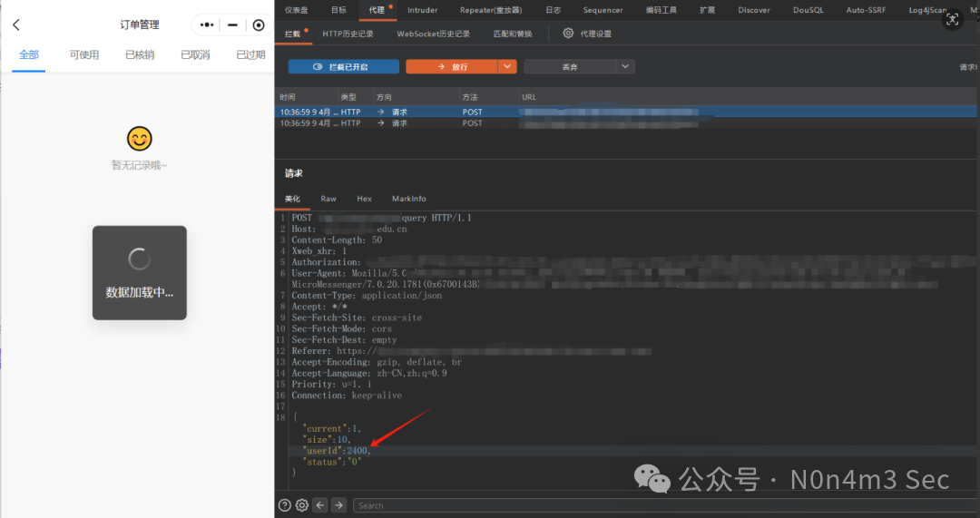Viewport: 980px width, 518px height.
Task: Open the 目标 tab
Action: [x=338, y=10]
